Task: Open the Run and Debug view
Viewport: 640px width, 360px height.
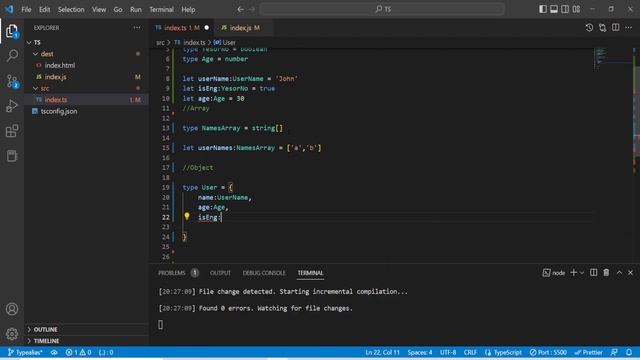Action: point(12,106)
